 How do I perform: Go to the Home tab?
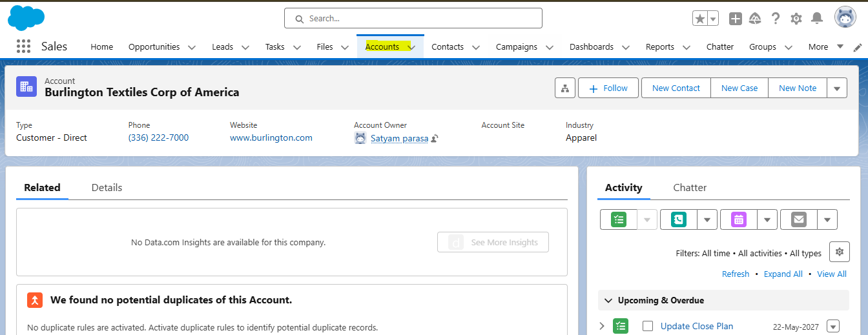[x=102, y=46]
